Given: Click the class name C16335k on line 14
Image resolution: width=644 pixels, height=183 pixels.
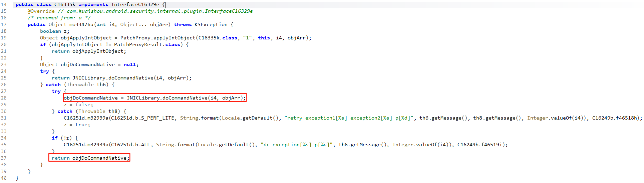Looking at the screenshot, I should coord(65,4).
